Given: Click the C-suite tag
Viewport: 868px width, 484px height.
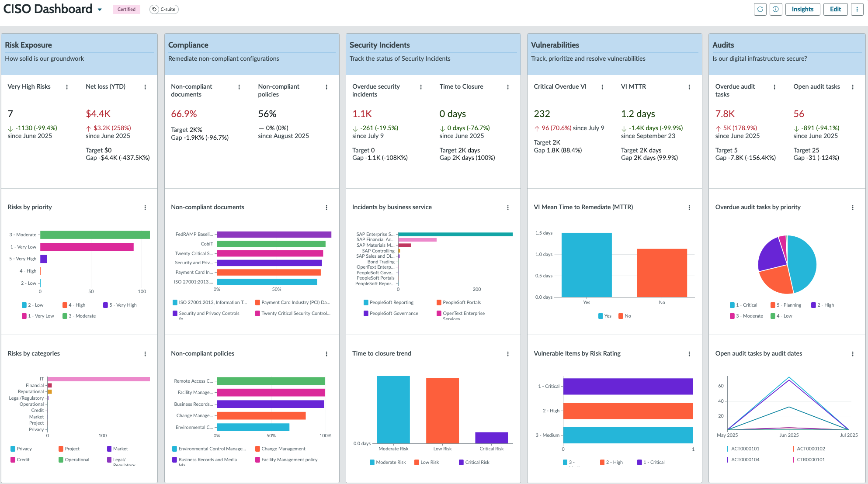Looking at the screenshot, I should (164, 9).
